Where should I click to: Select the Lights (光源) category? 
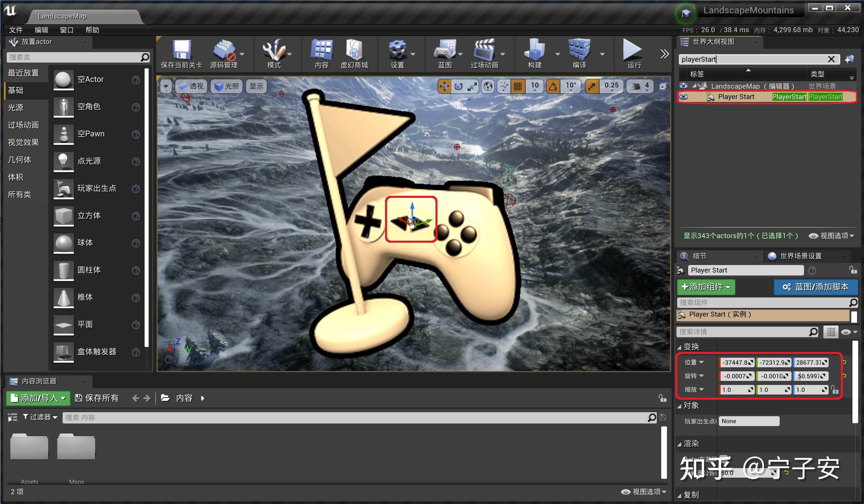point(16,108)
